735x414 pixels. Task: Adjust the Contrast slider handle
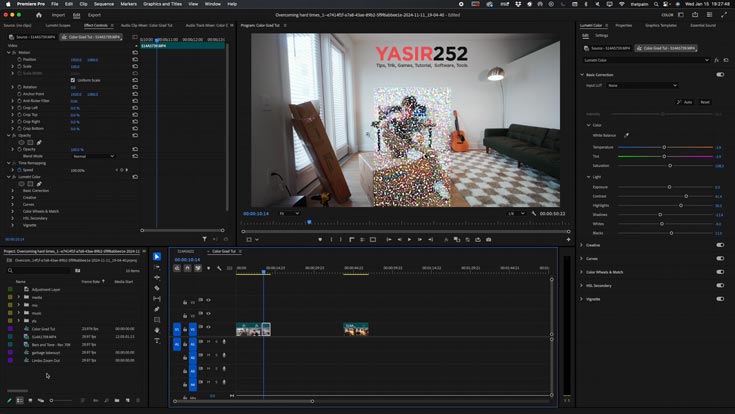pyautogui.click(x=686, y=196)
